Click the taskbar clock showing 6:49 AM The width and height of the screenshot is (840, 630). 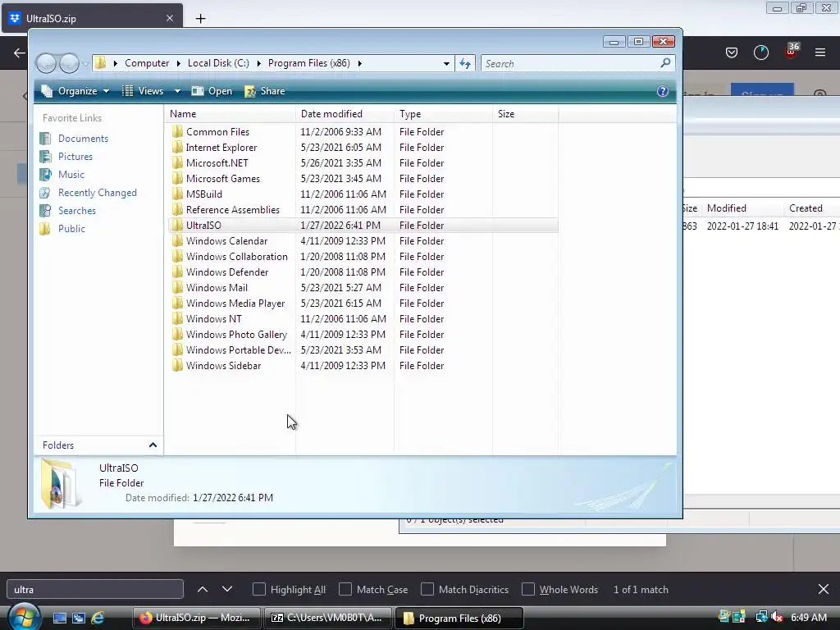[809, 617]
